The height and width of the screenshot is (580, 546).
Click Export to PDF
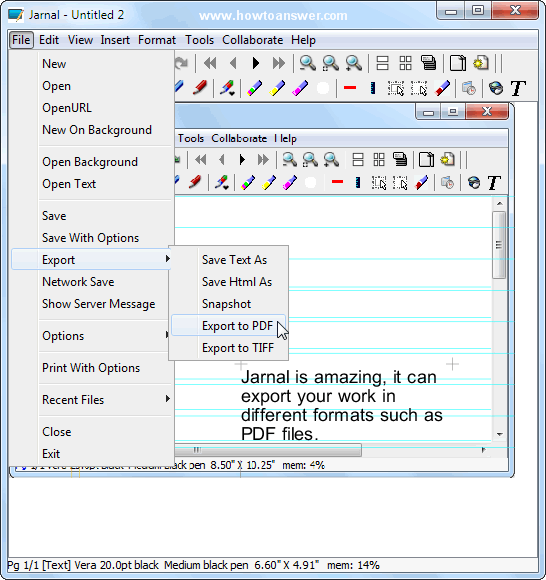point(229,326)
